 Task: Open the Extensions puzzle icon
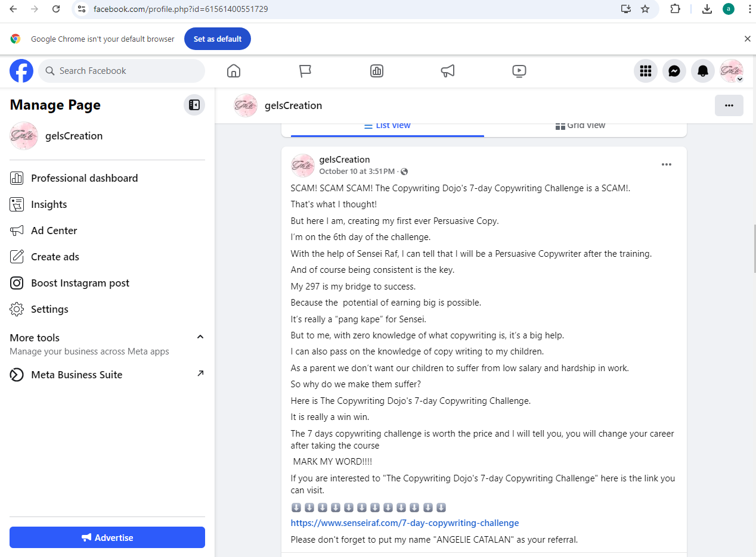(x=675, y=9)
